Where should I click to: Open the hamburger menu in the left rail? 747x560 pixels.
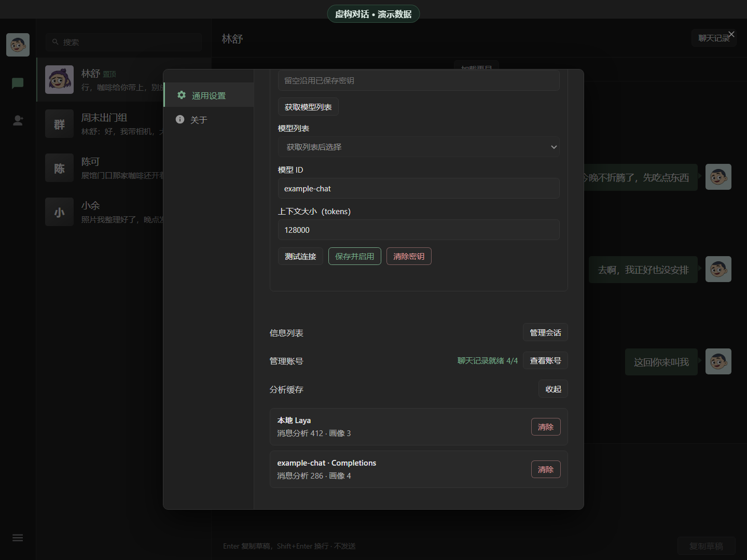[18, 538]
